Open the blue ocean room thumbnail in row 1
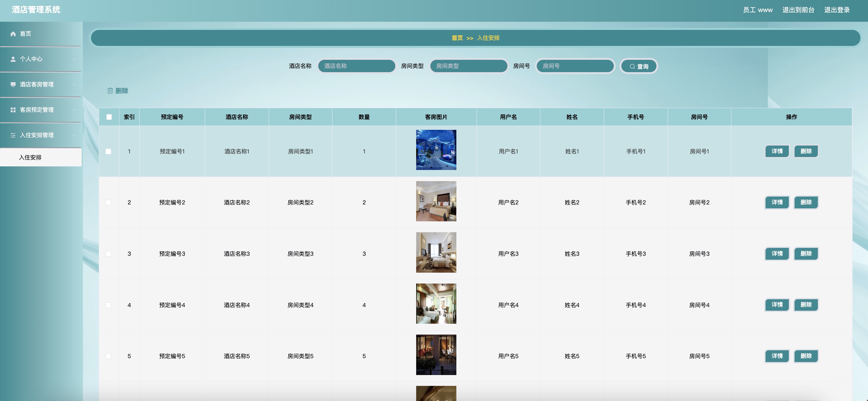Viewport: 868px width, 401px height. pyautogui.click(x=436, y=150)
